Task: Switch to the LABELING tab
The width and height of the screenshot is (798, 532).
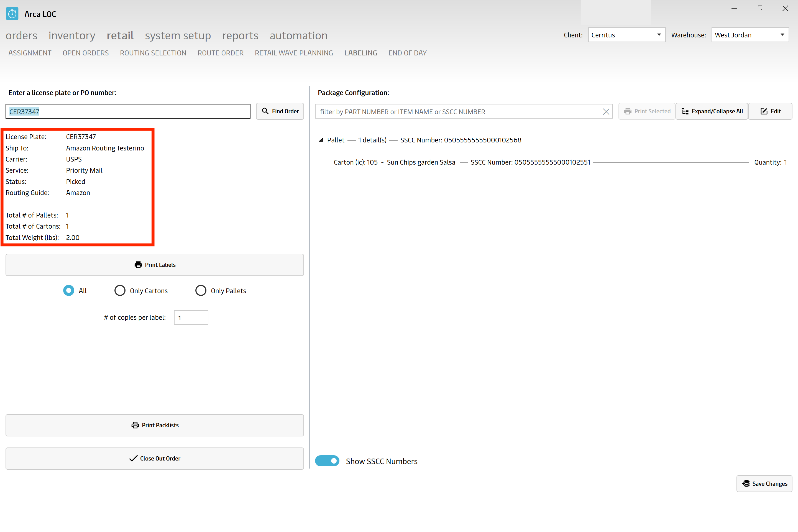Action: pyautogui.click(x=361, y=53)
